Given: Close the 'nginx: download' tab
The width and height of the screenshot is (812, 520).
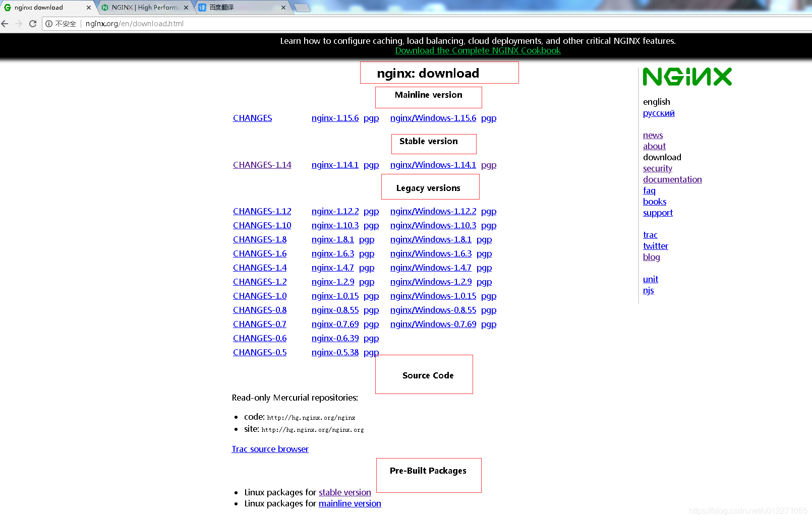Looking at the screenshot, I should (x=89, y=8).
